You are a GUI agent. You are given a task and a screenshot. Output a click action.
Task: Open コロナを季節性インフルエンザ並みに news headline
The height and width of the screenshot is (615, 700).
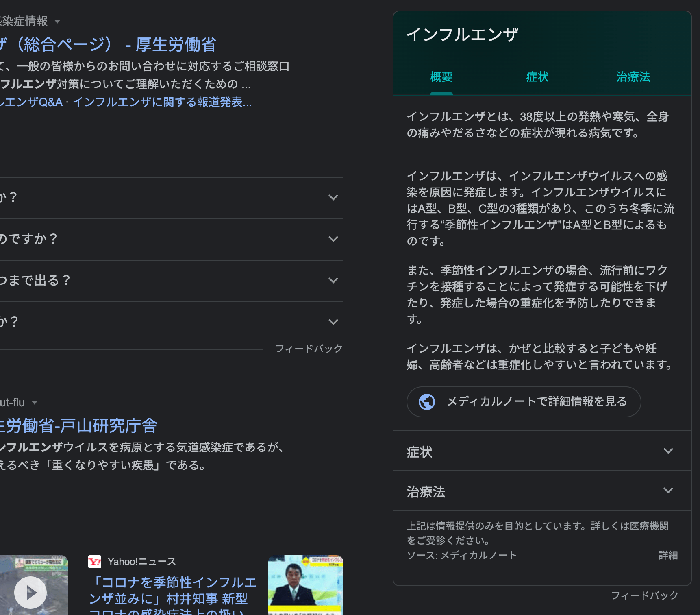(173, 595)
